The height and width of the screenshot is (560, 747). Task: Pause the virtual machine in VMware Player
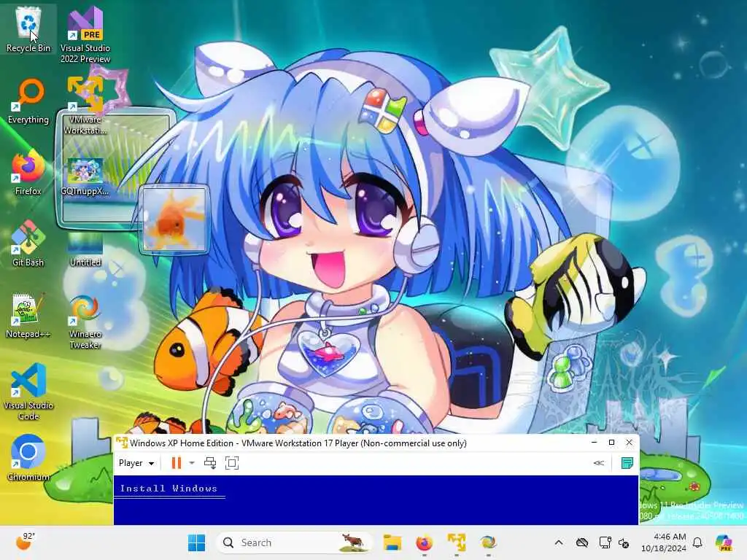[x=177, y=463]
